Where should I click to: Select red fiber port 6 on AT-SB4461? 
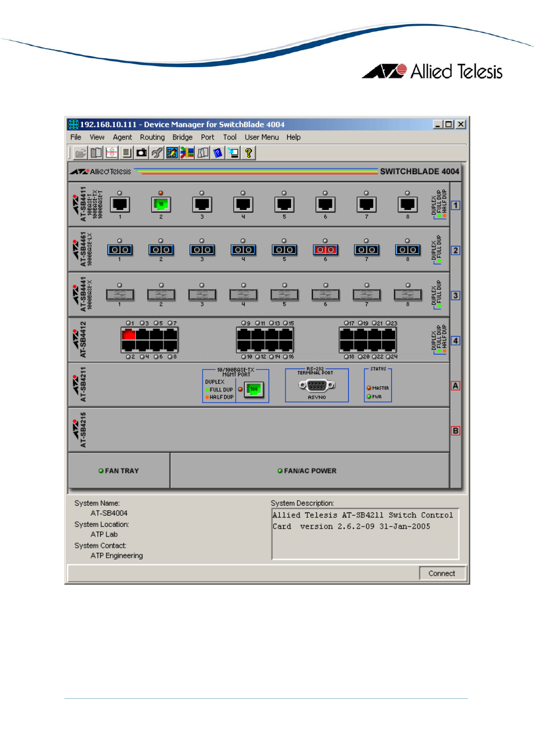(x=325, y=250)
